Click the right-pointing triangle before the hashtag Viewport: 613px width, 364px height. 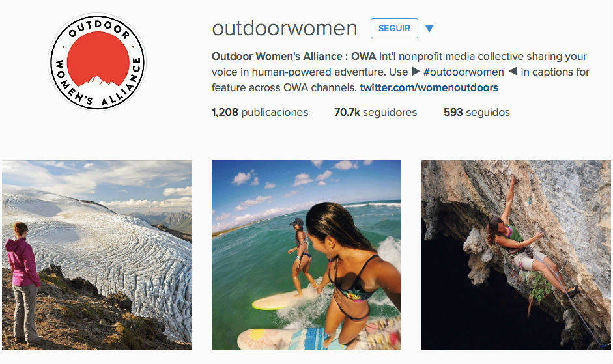pyautogui.click(x=416, y=72)
